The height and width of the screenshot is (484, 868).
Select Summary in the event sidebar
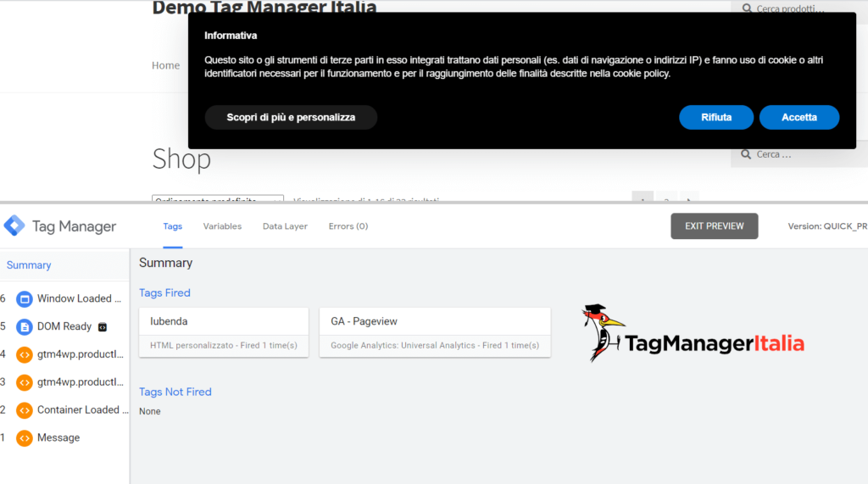[29, 265]
